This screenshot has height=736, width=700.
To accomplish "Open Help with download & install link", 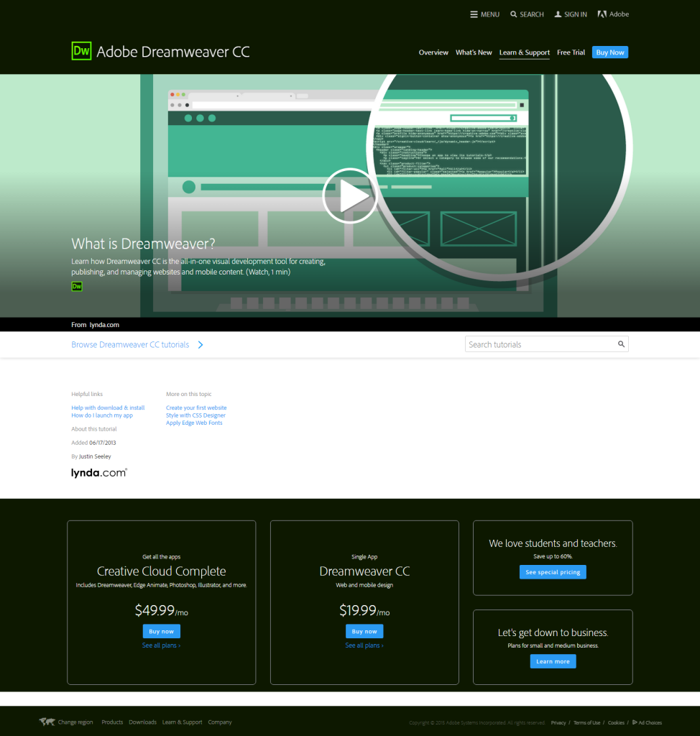I will click(x=108, y=408).
